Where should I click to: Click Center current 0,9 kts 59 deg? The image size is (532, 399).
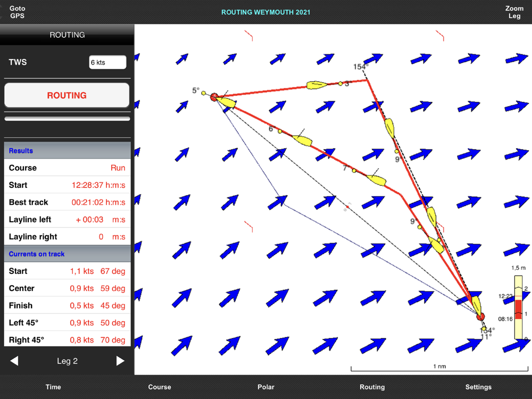[x=67, y=288]
